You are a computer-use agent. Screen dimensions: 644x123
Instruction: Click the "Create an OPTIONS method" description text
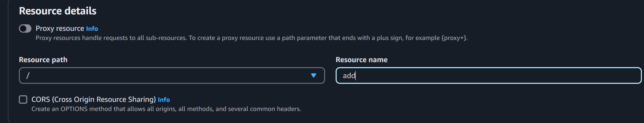coord(166,109)
